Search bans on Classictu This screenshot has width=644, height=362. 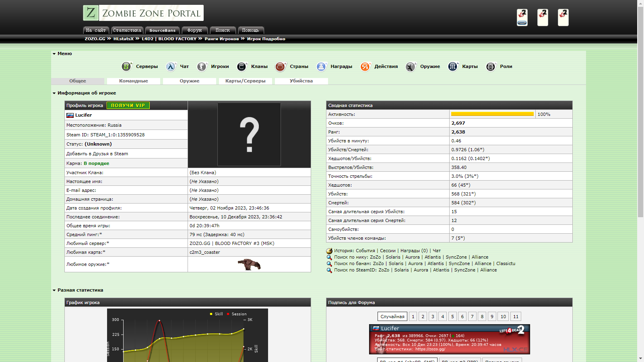tap(506, 263)
